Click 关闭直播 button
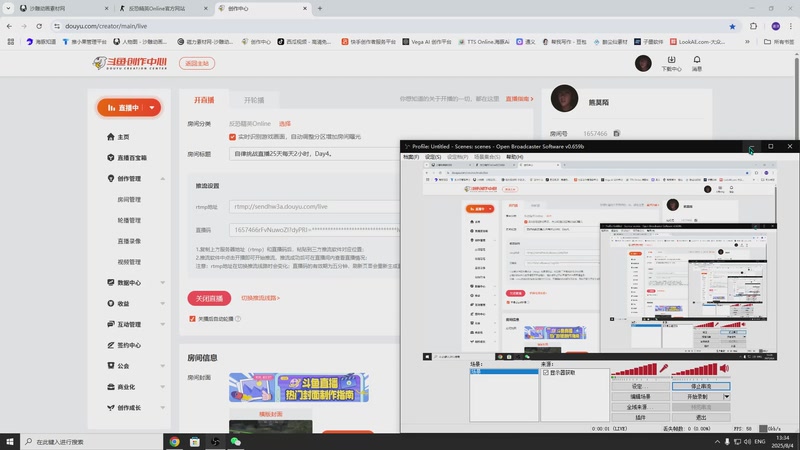 point(209,298)
